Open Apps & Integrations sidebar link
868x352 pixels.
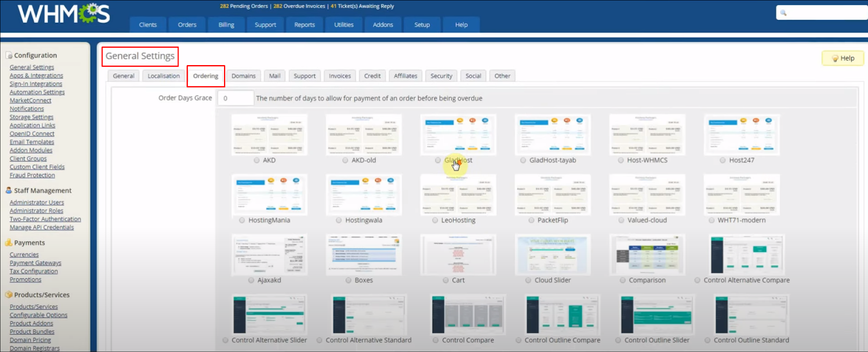coord(36,76)
